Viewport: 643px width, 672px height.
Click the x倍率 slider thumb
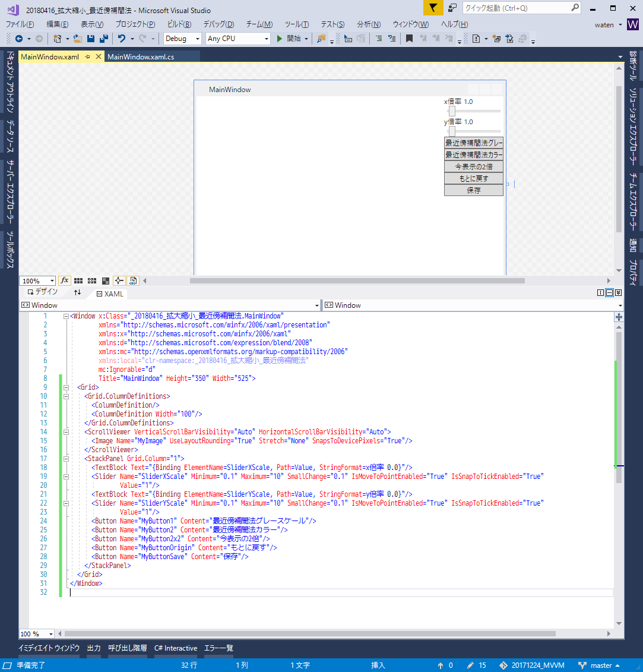click(x=451, y=111)
